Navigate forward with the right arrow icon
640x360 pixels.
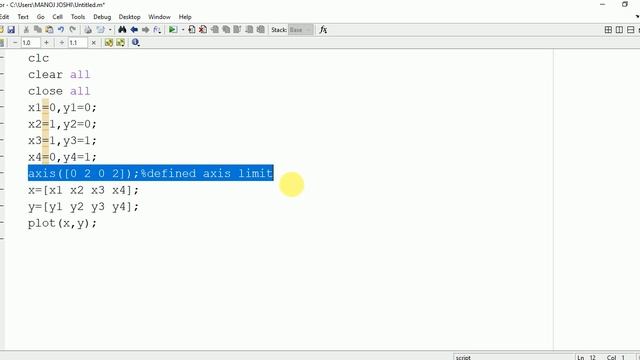click(145, 30)
